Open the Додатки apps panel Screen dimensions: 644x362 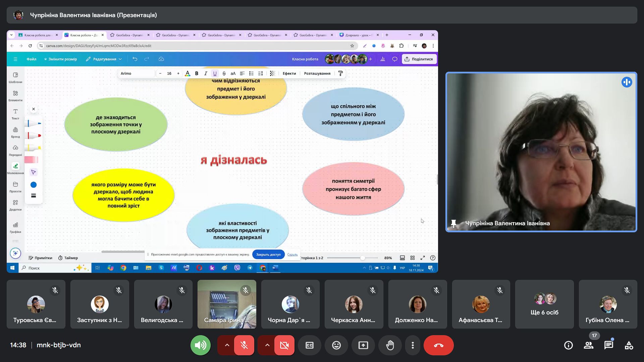[x=15, y=205]
